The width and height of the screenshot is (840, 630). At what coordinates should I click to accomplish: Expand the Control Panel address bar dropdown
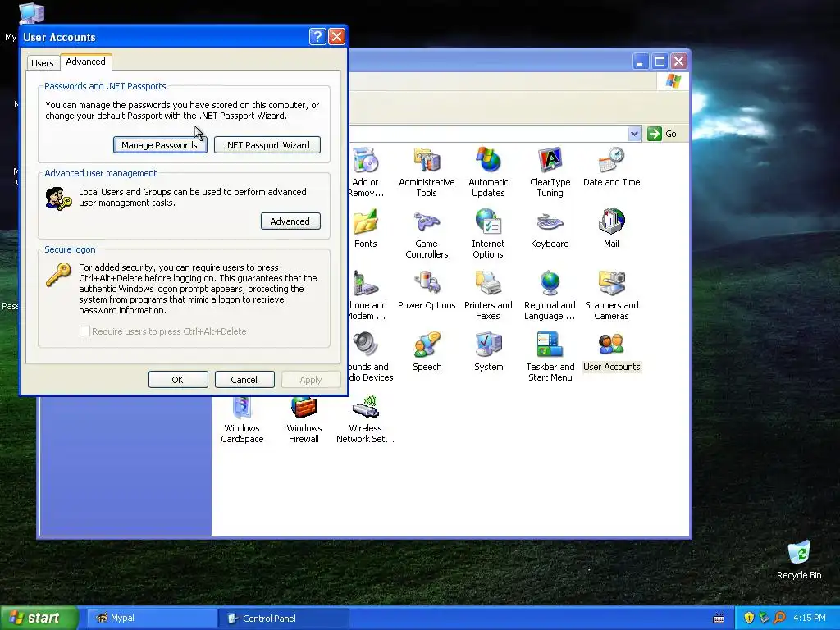pyautogui.click(x=634, y=134)
